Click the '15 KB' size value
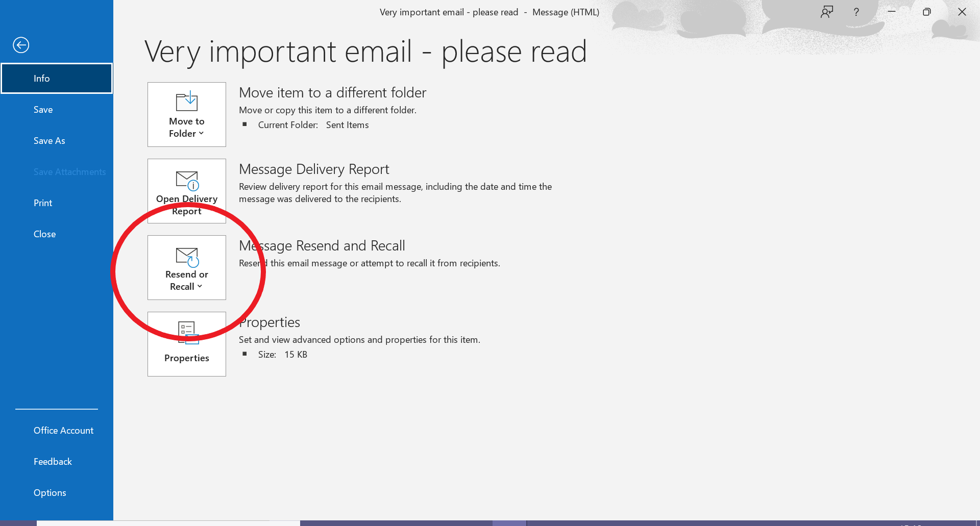This screenshot has height=526, width=980. click(296, 355)
